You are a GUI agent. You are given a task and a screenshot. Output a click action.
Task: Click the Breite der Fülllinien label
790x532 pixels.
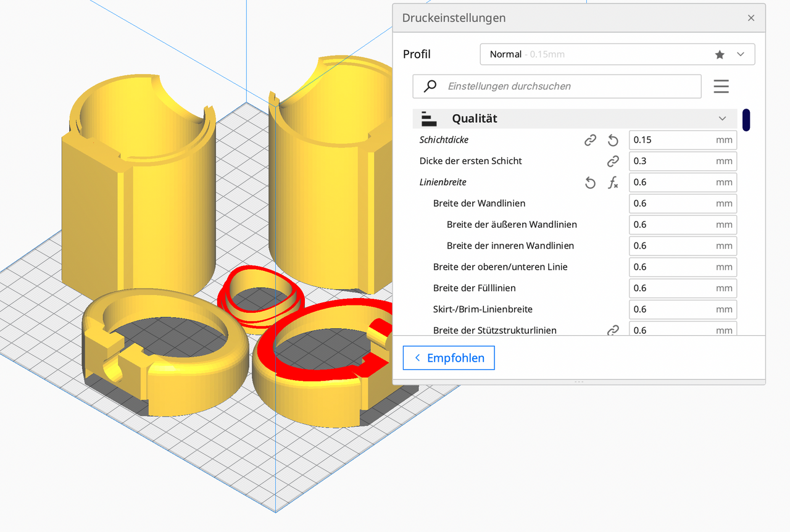point(475,288)
